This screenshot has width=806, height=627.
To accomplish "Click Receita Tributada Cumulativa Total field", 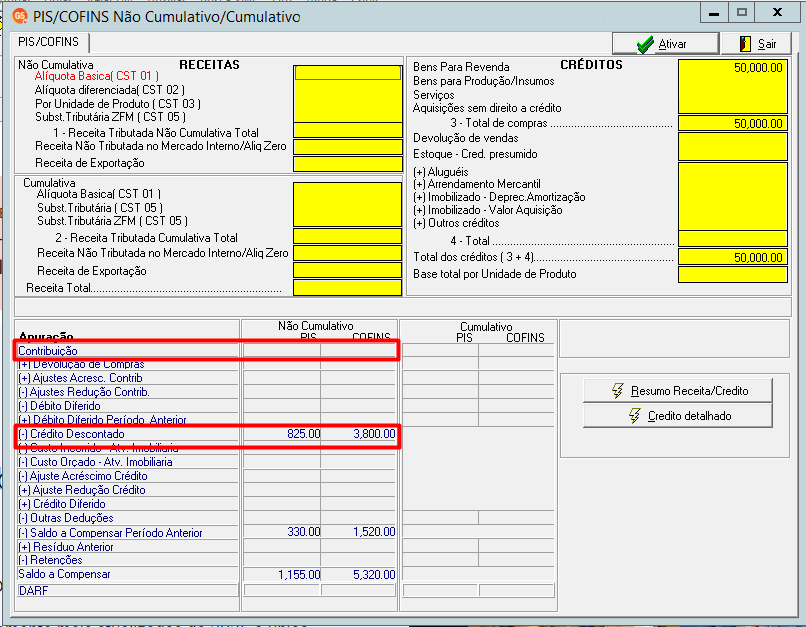I will pyautogui.click(x=347, y=236).
